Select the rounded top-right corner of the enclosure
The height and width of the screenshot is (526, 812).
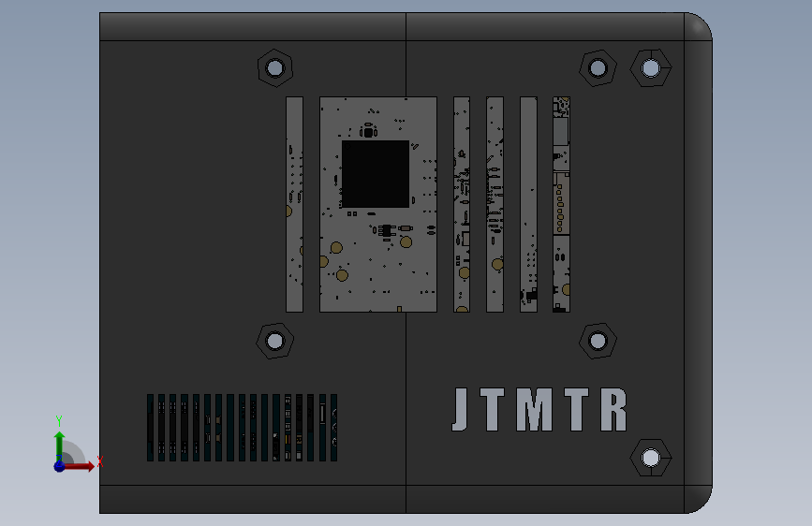pos(699,26)
